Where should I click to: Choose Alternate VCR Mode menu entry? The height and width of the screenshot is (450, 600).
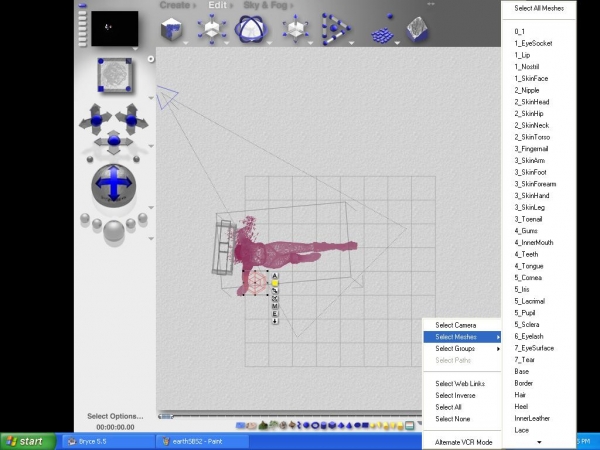tap(461, 442)
